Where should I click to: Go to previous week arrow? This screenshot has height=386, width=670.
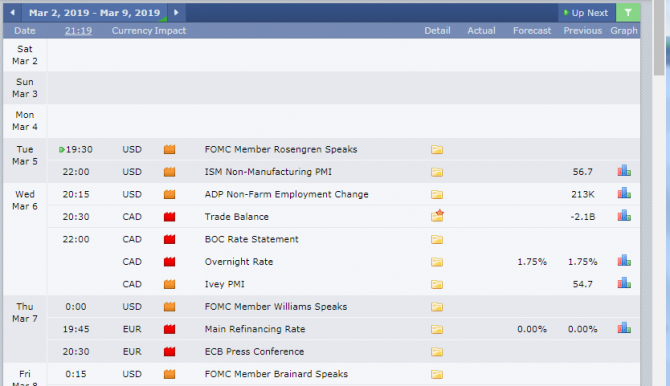12,13
